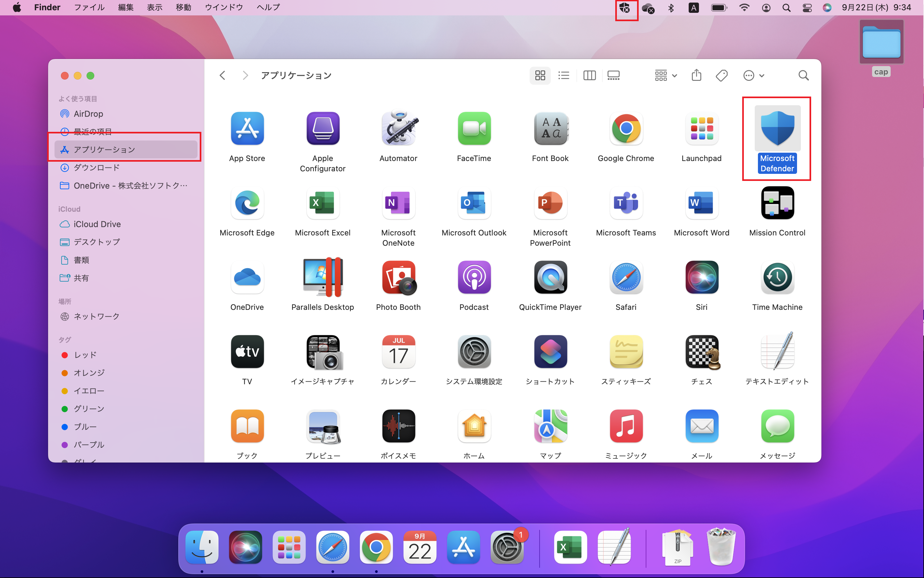The width and height of the screenshot is (924, 578).
Task: Go back with the left chevron button
Action: [223, 75]
